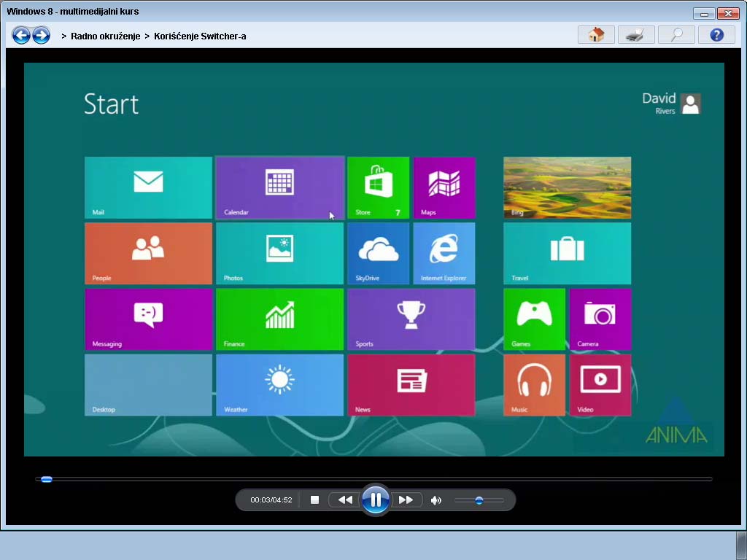Screen dimensions: 747x560
Task: Select the Internet Explorer tile
Action: (x=444, y=253)
